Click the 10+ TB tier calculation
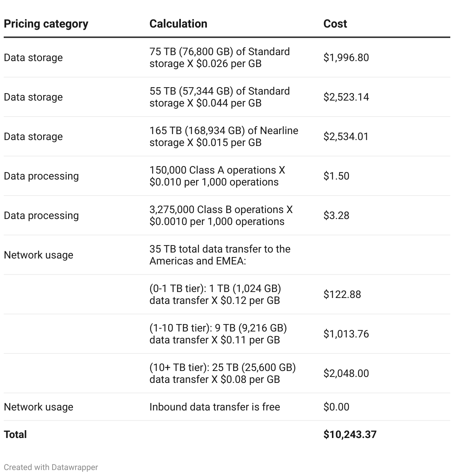Viewport: 454px width, 476px height. [x=223, y=374]
